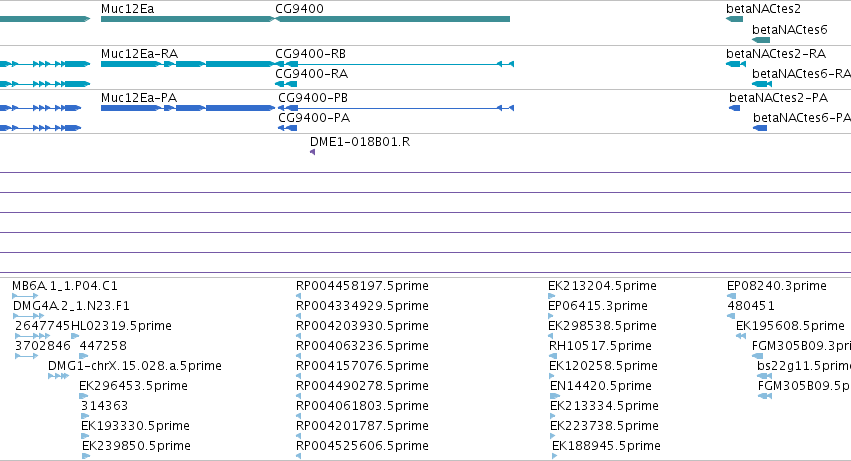The height and width of the screenshot is (461, 851).
Task: Select the DMG4A.2_1.N23.F1 aligned feature
Action: point(29,316)
